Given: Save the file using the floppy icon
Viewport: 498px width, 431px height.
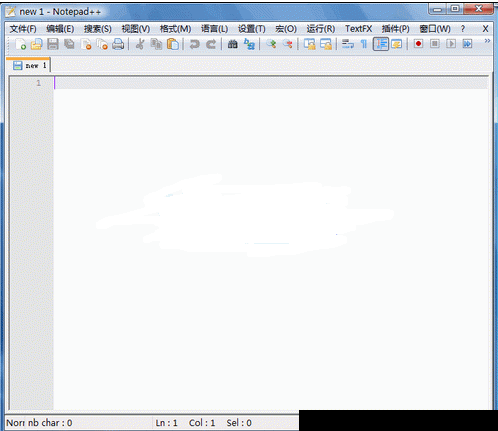Looking at the screenshot, I should click(x=53, y=44).
